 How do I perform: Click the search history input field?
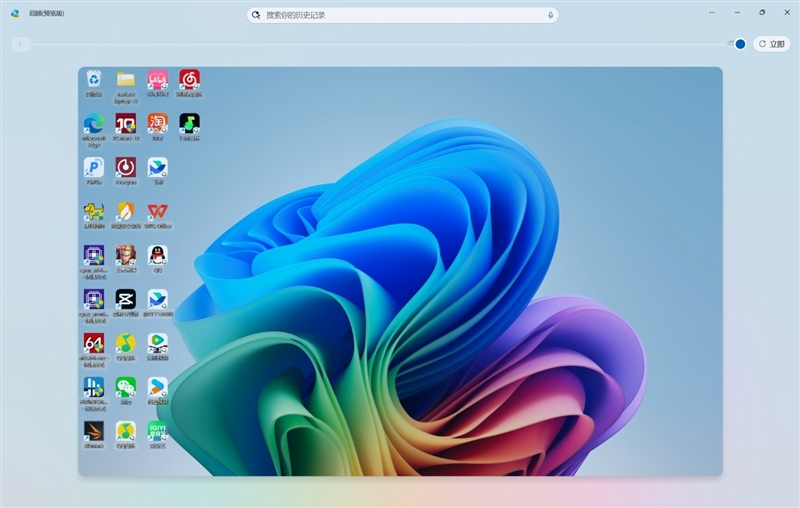pos(403,15)
